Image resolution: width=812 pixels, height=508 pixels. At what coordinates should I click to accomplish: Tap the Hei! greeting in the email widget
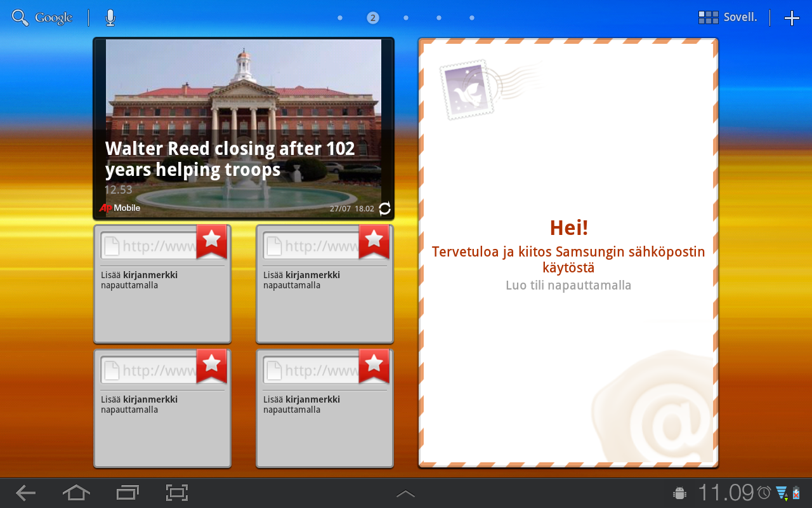click(x=568, y=227)
